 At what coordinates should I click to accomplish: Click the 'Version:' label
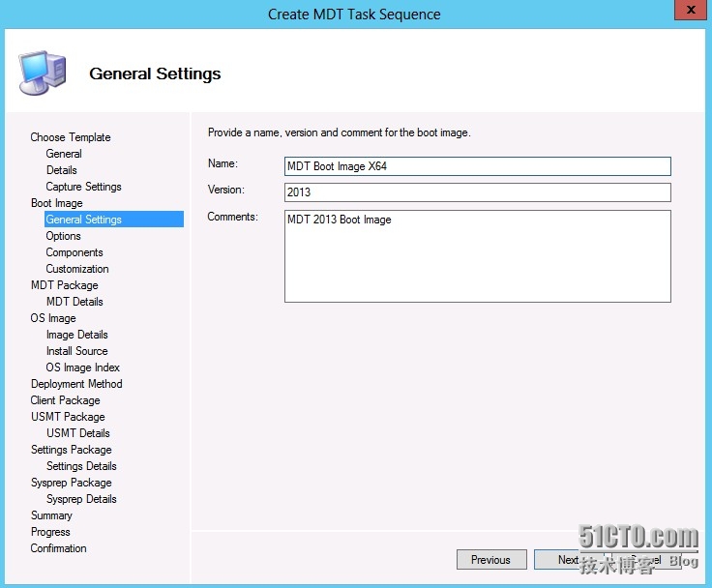(225, 190)
